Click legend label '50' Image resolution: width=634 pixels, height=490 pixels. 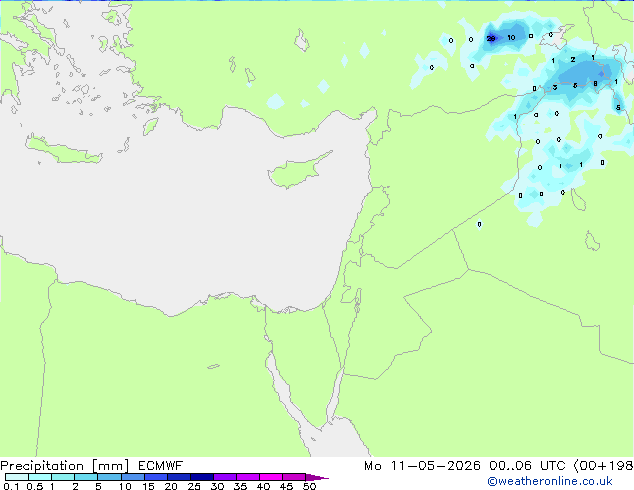tap(309, 486)
